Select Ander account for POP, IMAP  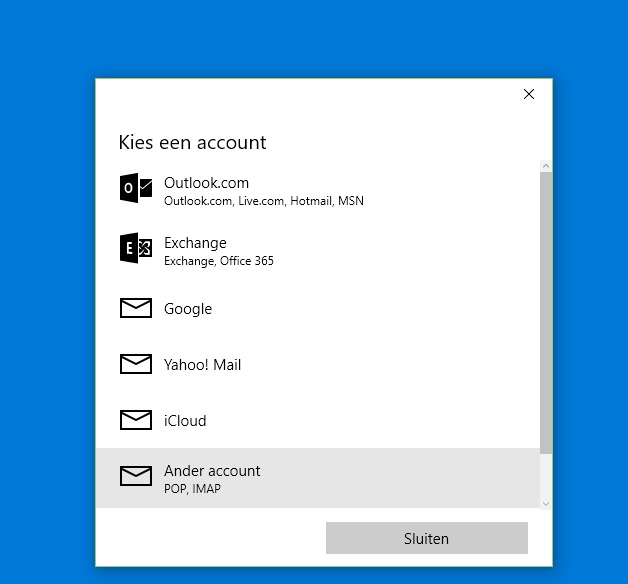pos(318,478)
